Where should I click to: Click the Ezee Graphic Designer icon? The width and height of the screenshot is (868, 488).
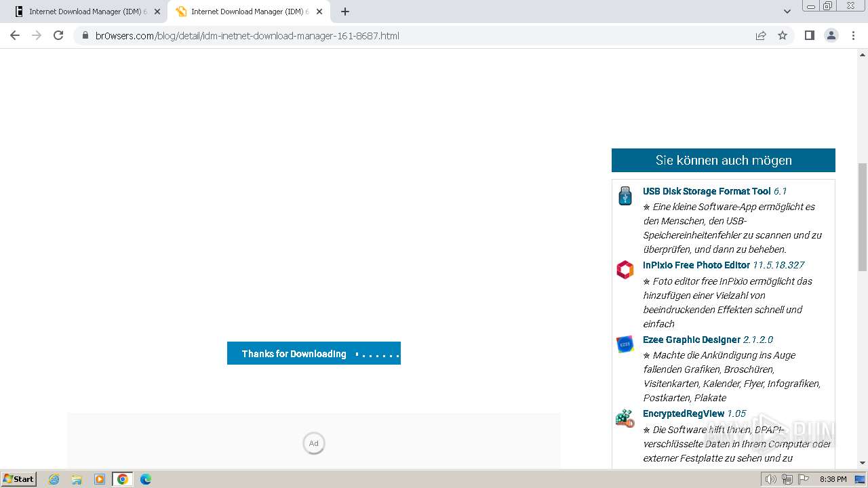625,344
